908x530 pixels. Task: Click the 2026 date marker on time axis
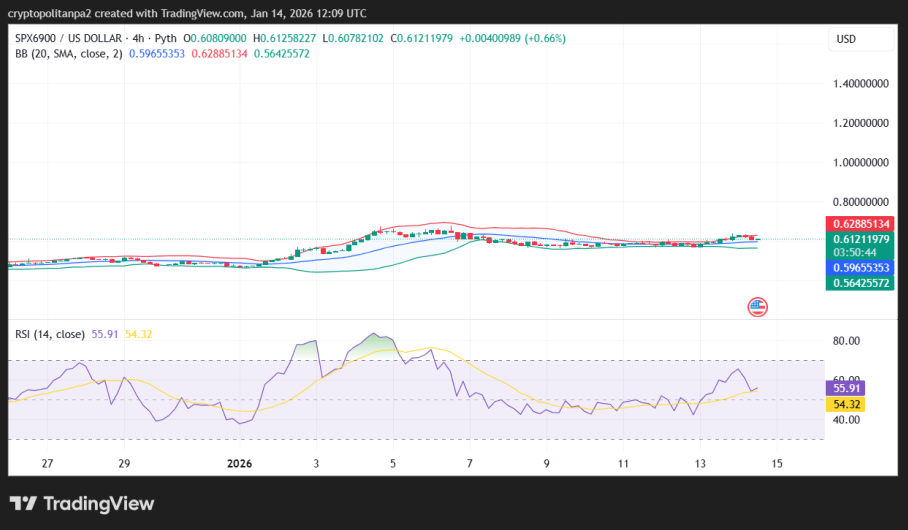239,463
